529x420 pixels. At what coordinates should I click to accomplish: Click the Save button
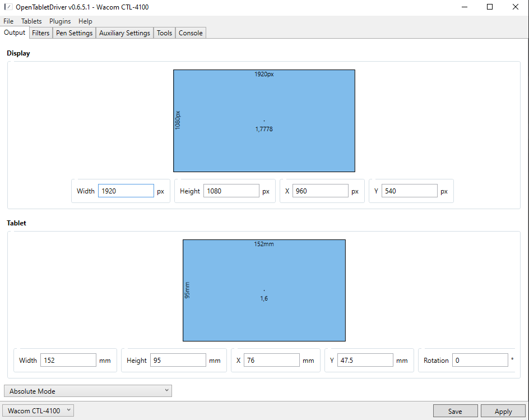click(455, 411)
